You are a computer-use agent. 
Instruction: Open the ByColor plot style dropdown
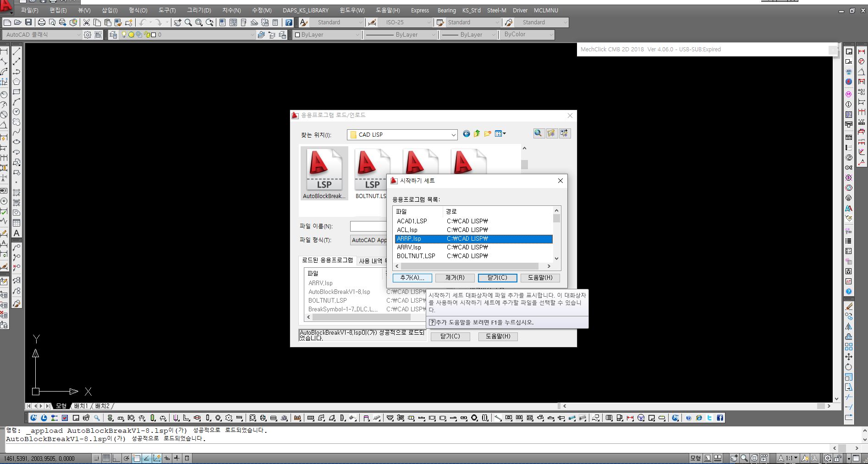tap(550, 34)
